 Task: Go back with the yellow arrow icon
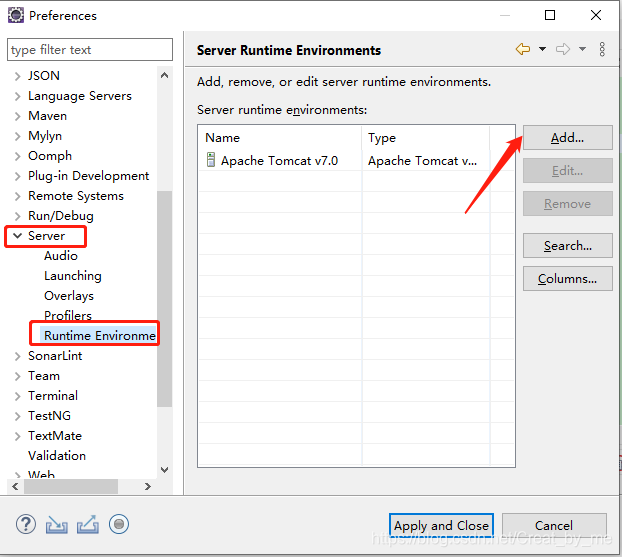coord(523,49)
